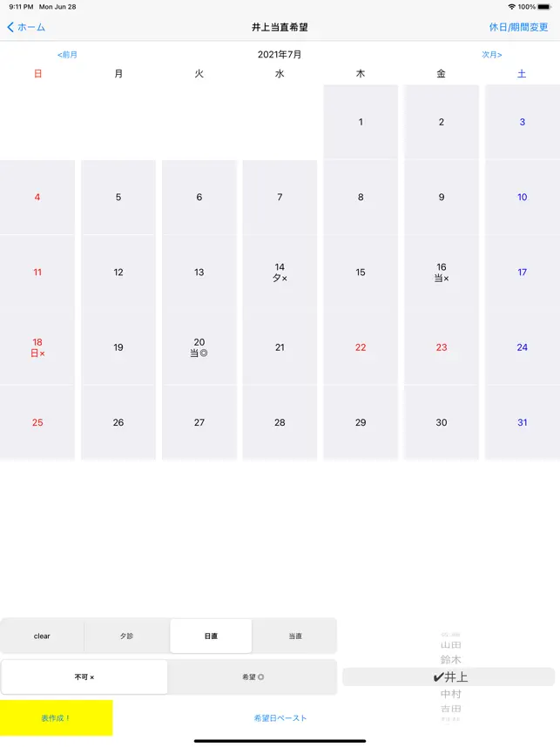Switch to 希望◎ option
560x747 pixels.
pyautogui.click(x=253, y=676)
